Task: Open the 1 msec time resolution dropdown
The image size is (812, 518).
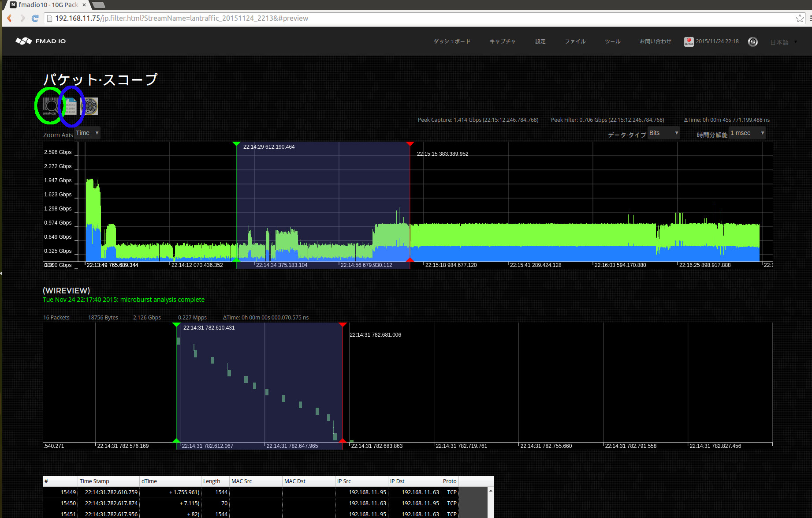Action: [x=747, y=133]
